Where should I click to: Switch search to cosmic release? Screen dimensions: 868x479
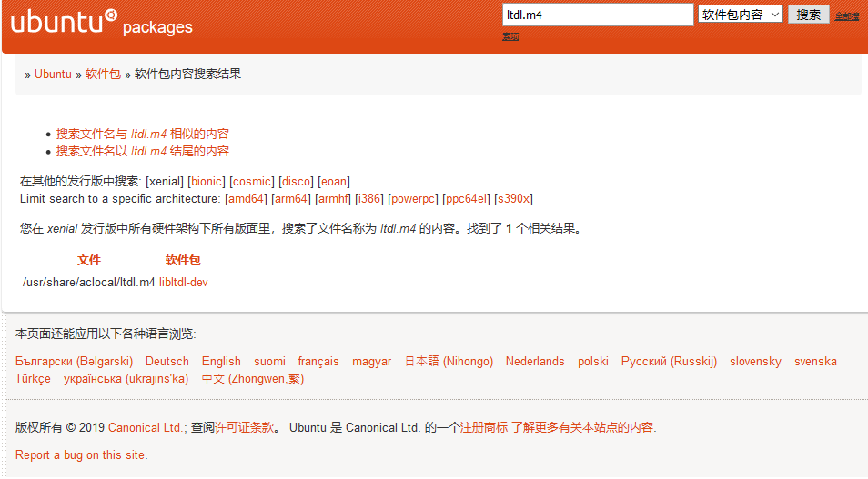(x=252, y=182)
